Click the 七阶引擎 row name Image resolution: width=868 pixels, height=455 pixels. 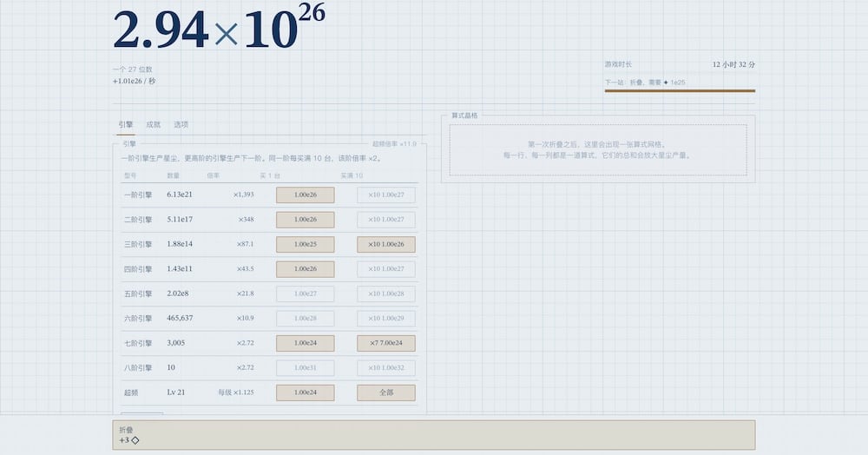click(138, 343)
